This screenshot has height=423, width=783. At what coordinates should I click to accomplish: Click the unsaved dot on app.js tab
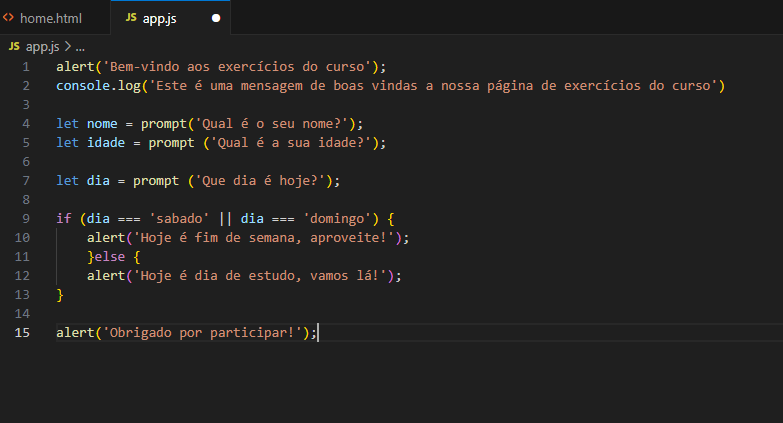(216, 18)
